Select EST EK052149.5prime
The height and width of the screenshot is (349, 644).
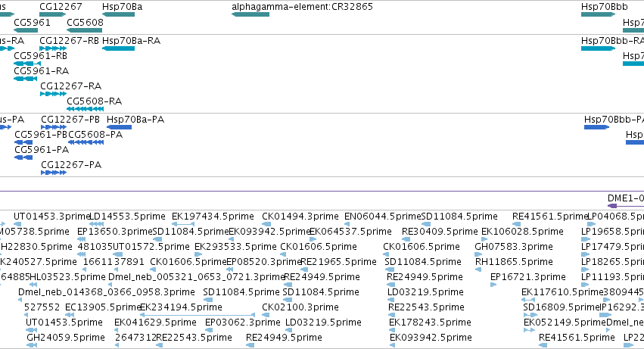[x=565, y=323]
